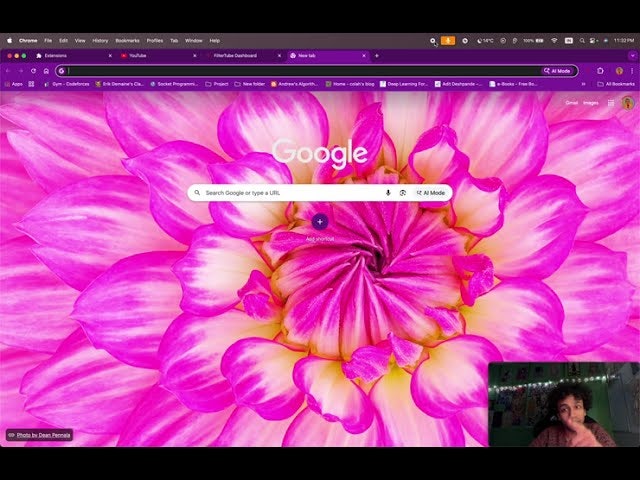Image resolution: width=640 pixels, height=480 pixels.
Task: Open the Google account avatar on page
Action: 628,103
